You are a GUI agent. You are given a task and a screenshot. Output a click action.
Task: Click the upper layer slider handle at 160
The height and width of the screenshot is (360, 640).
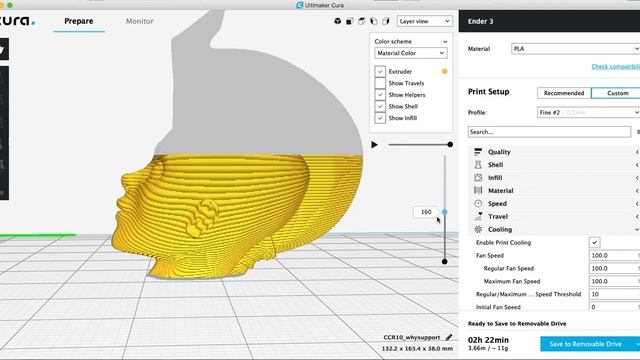[x=444, y=212]
